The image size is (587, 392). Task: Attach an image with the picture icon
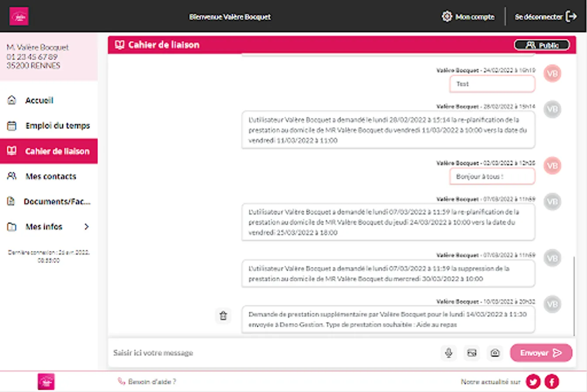(x=472, y=353)
